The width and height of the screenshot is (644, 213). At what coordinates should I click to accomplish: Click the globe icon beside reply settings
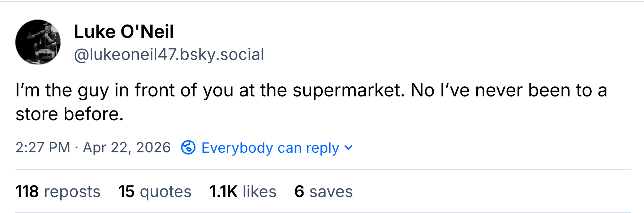[188, 147]
